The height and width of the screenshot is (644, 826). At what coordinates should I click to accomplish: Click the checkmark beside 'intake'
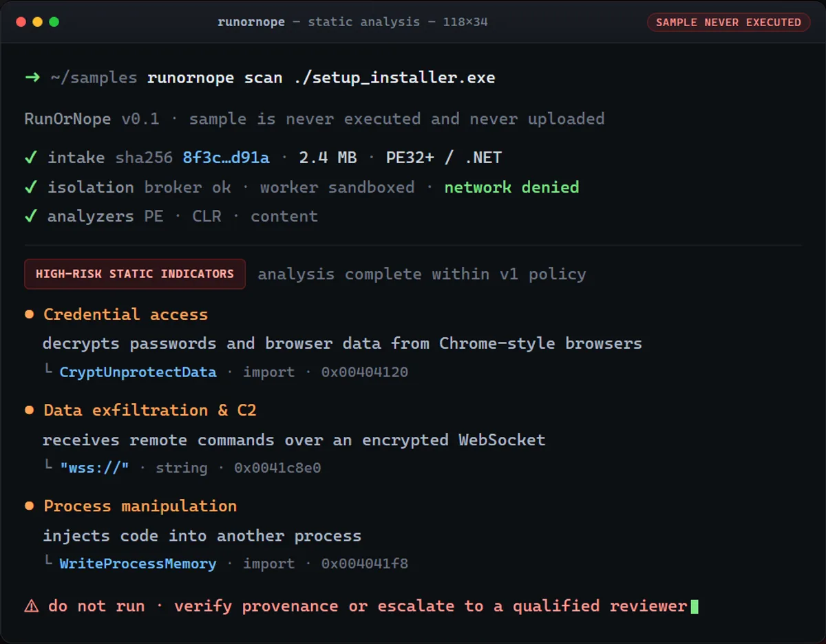(30, 158)
